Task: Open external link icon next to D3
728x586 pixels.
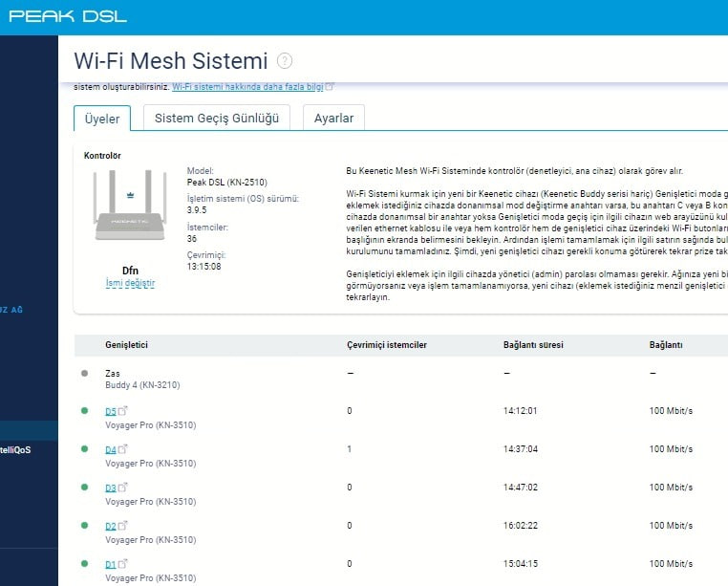Action: (122, 487)
